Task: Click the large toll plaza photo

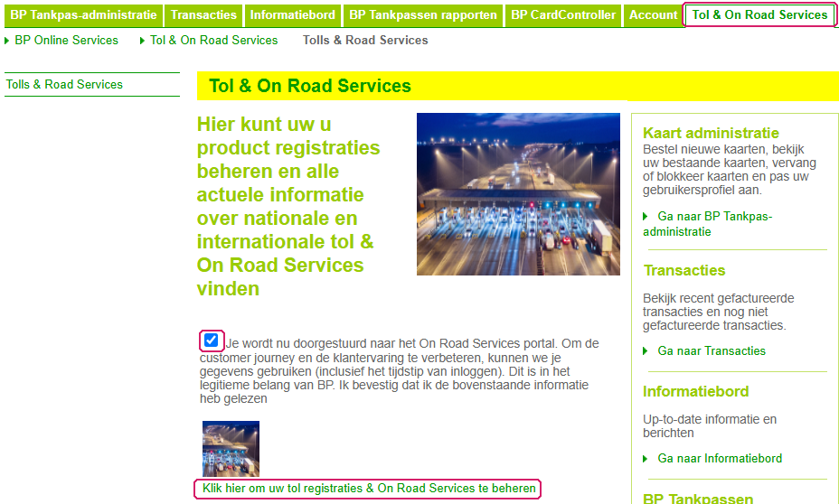Action: 518,194
